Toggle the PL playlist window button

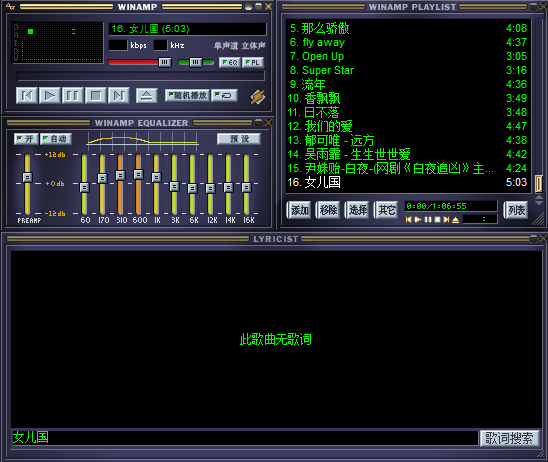253,63
